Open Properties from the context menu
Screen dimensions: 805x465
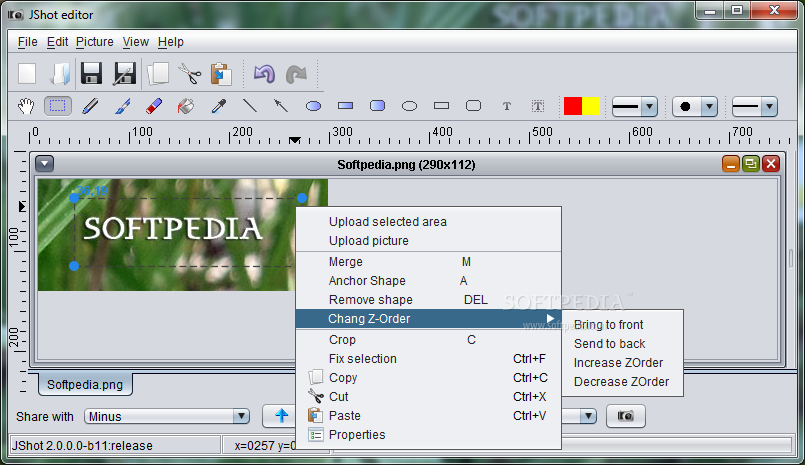tap(429, 435)
